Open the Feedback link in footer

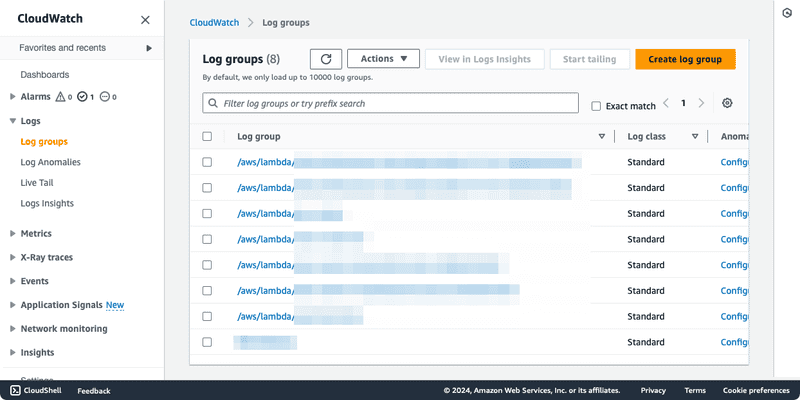tap(94, 391)
